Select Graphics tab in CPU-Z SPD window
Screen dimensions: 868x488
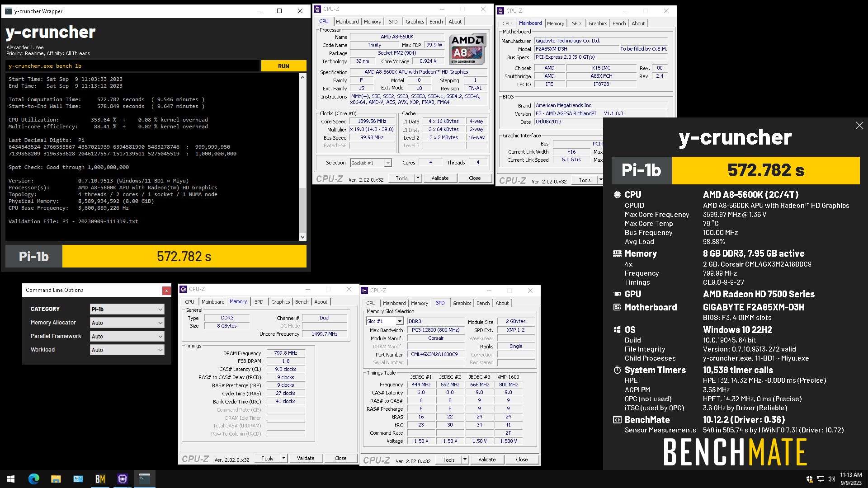462,303
